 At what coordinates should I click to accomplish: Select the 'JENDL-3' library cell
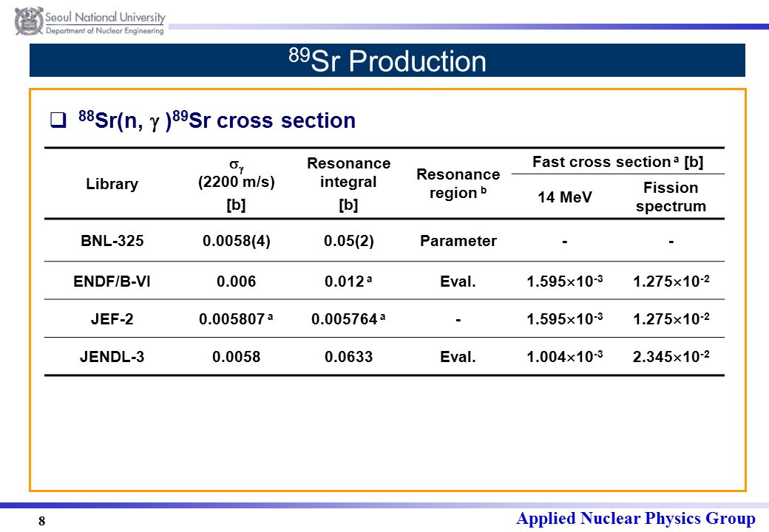coord(112,356)
